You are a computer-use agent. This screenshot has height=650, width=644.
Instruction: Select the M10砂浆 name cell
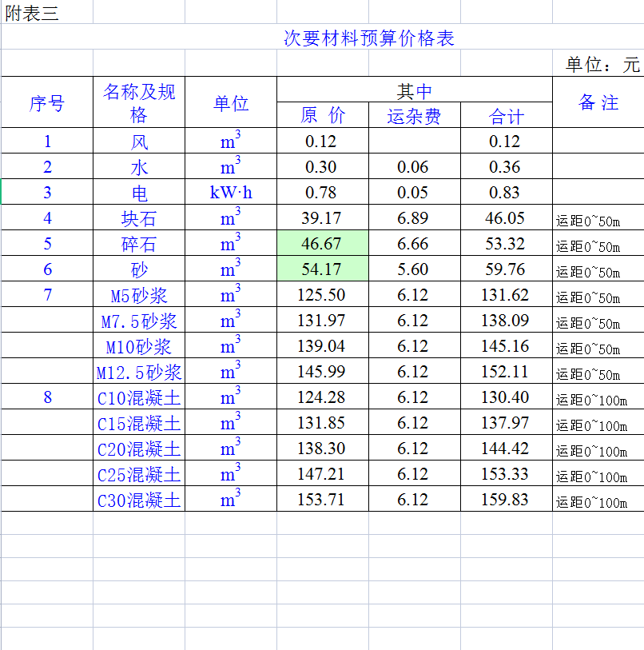(x=139, y=345)
